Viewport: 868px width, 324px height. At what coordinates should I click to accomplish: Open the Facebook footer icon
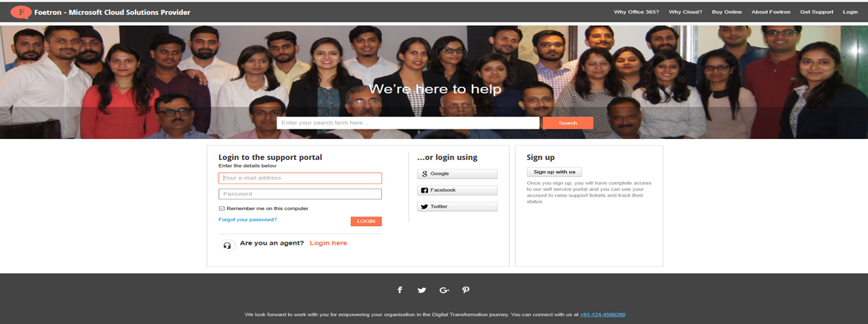[x=399, y=290]
